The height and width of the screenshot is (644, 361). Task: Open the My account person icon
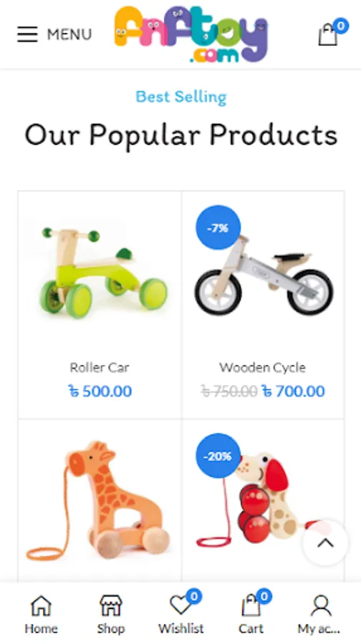321,606
